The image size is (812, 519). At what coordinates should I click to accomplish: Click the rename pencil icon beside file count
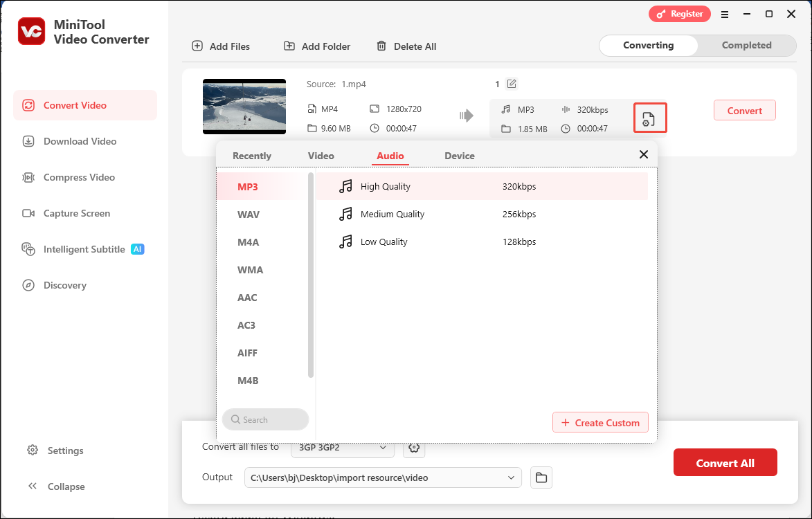click(512, 83)
